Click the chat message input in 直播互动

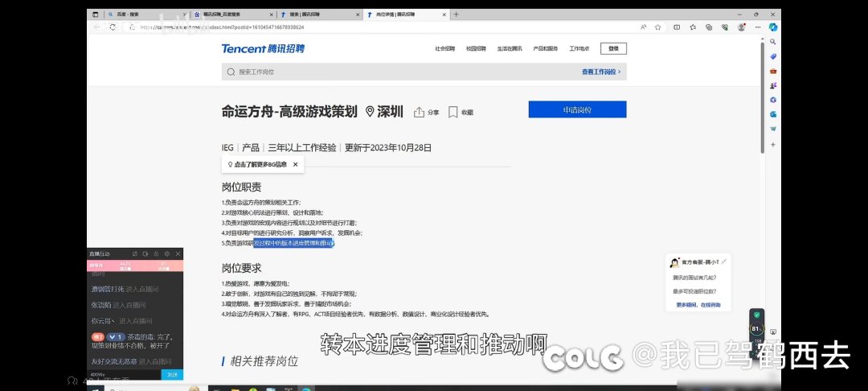[x=124, y=375]
